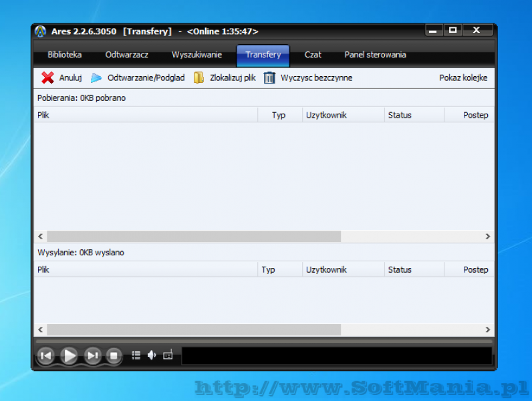Maximize the Ares window

pos(452,30)
